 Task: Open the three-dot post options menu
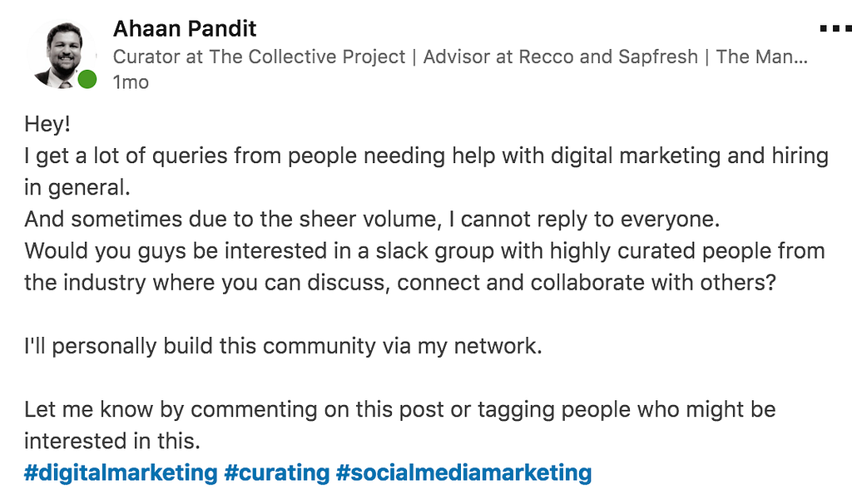pos(835,29)
